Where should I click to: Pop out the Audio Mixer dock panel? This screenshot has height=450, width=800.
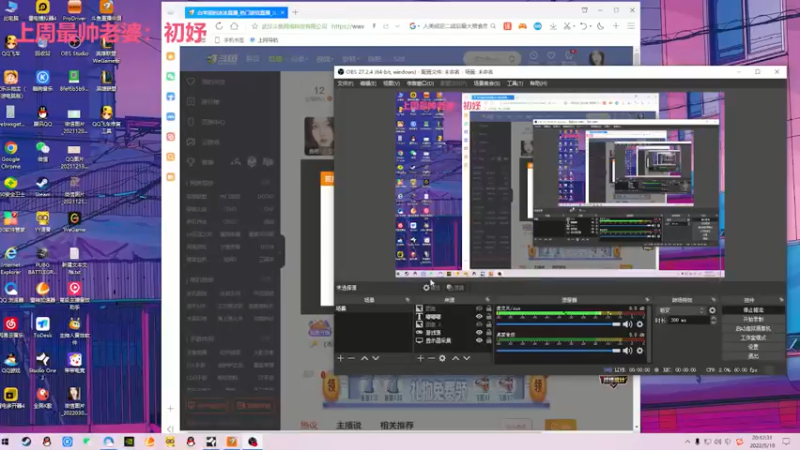(x=647, y=300)
